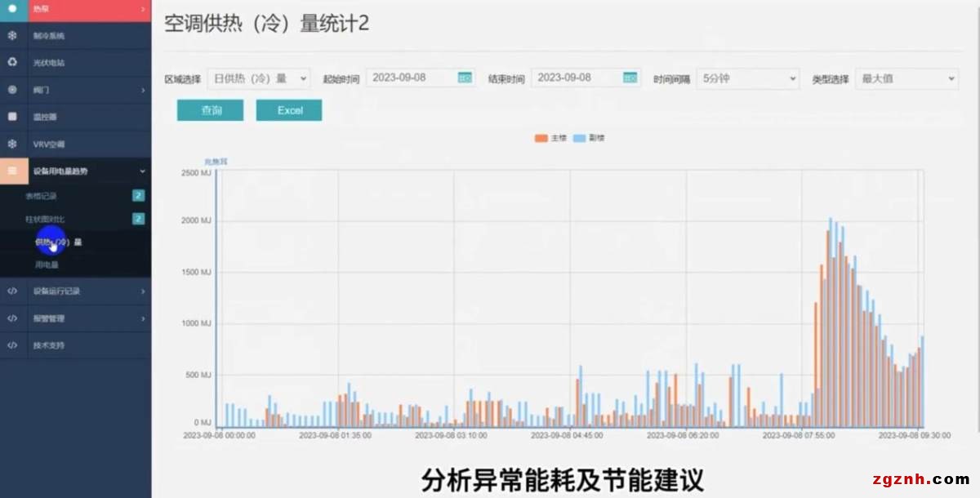Click the 阀门 sidebar icon
Screen dimensions: 980x498
(x=12, y=90)
